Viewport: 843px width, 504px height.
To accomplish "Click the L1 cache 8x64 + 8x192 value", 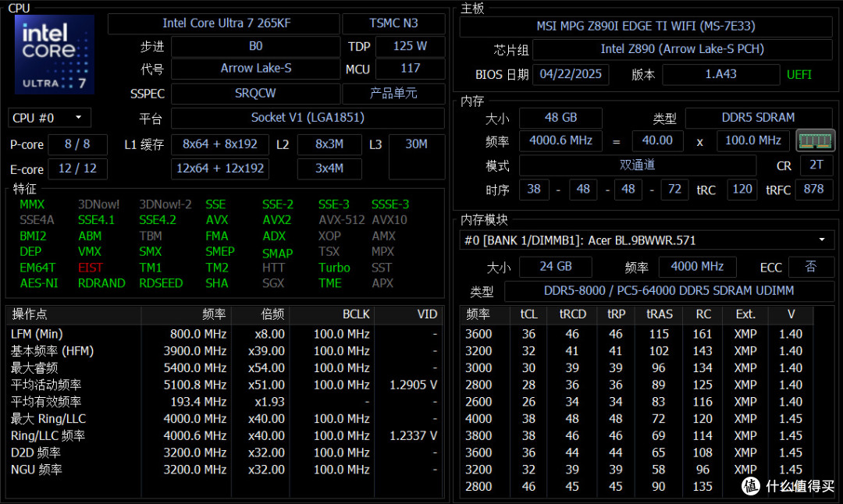I will click(220, 144).
